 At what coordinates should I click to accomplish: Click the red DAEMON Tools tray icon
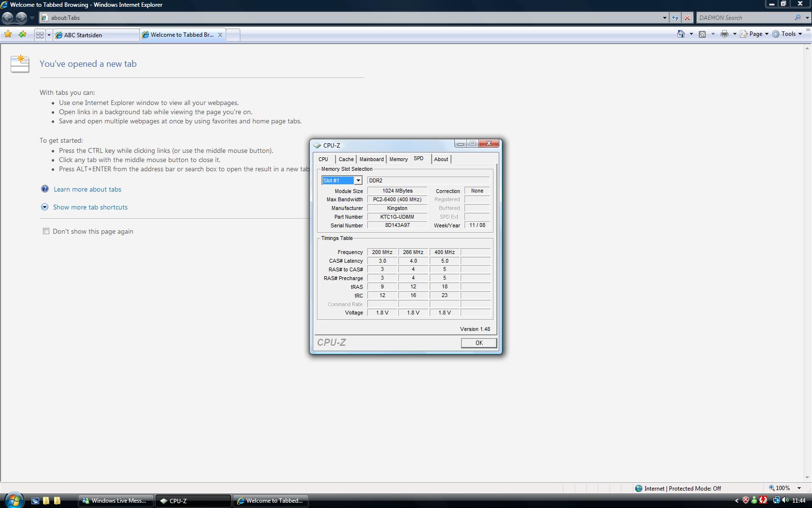click(x=763, y=500)
